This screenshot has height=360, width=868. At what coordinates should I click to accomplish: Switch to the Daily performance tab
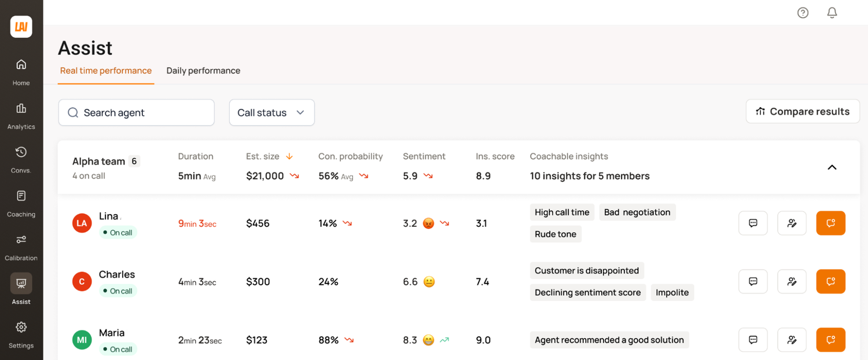click(x=203, y=71)
